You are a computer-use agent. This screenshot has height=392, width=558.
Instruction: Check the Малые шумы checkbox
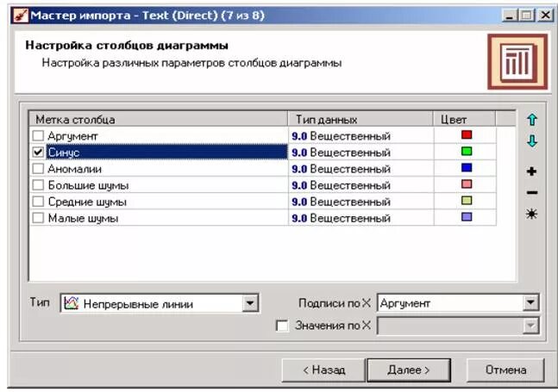38,217
